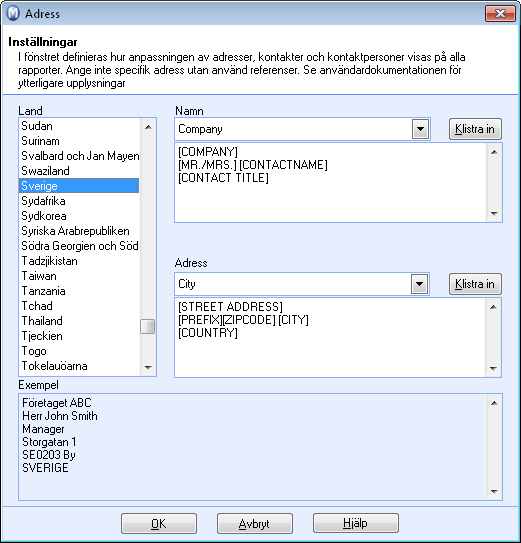Click Klistra in button beside Company
Image resolution: width=521 pixels, height=543 pixels.
coord(475,129)
